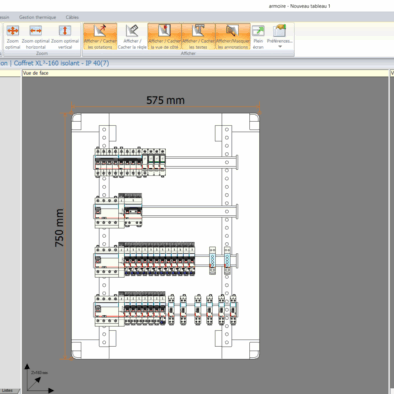
Task: Select the second row differential switch
Action: coord(107,212)
